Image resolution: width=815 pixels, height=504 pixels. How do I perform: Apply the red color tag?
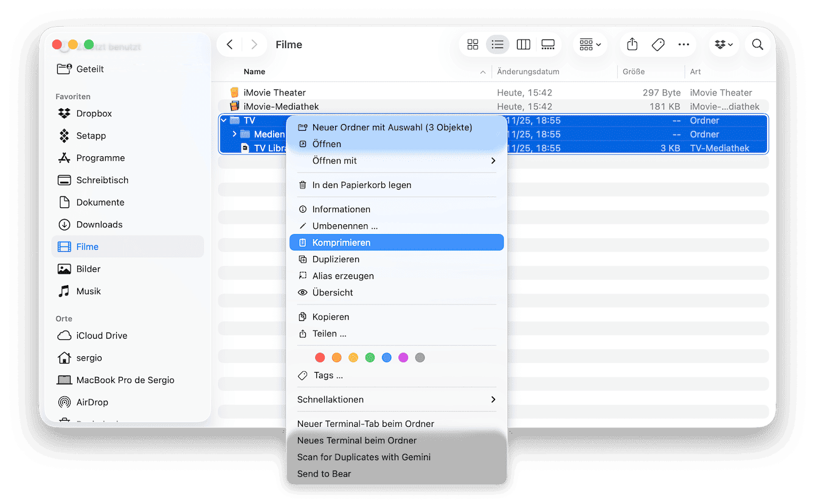[320, 357]
